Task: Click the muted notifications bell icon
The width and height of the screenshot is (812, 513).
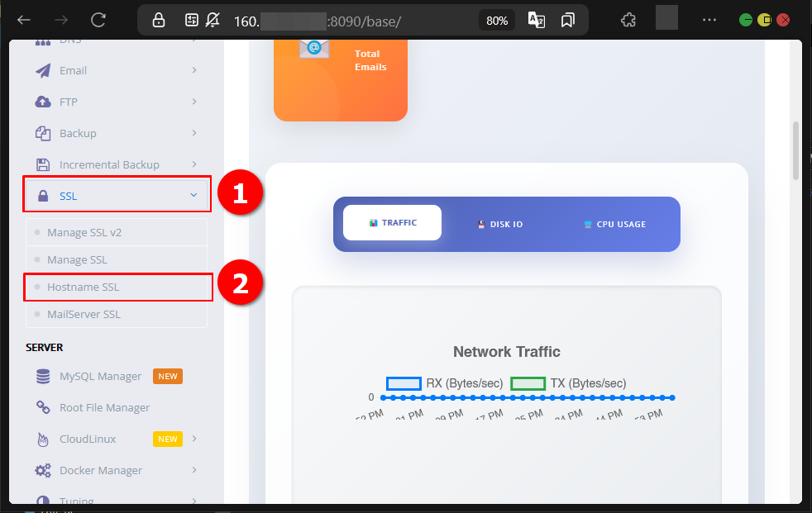Action: pos(213,20)
